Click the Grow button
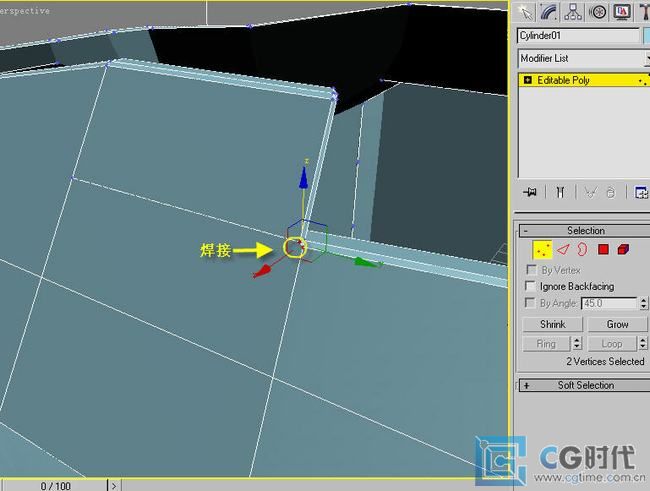The image size is (650, 491). [617, 324]
